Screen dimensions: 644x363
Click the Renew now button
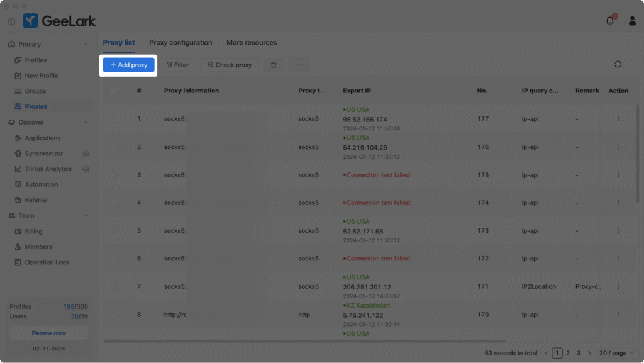48,332
